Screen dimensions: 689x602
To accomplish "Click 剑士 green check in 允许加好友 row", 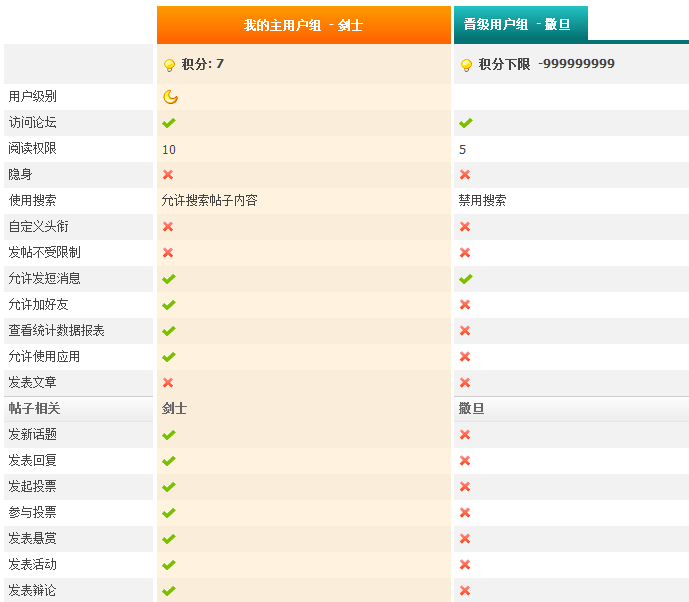I will pyautogui.click(x=169, y=305).
